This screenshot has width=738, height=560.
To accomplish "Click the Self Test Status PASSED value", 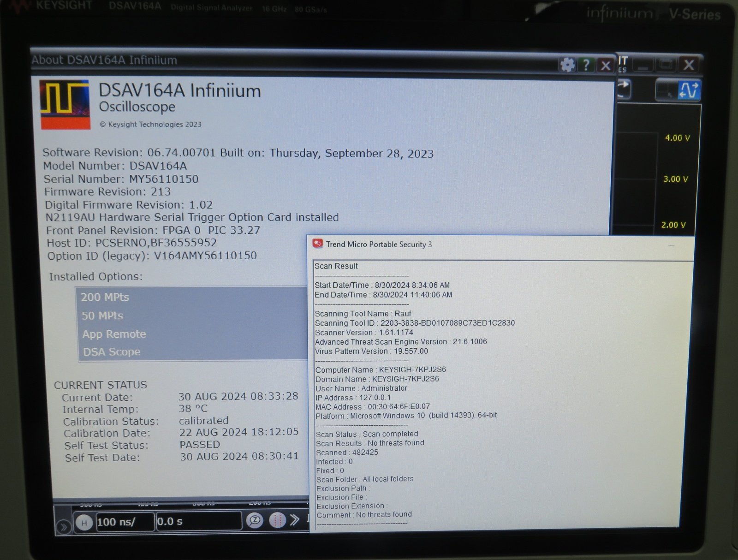I will [x=200, y=445].
